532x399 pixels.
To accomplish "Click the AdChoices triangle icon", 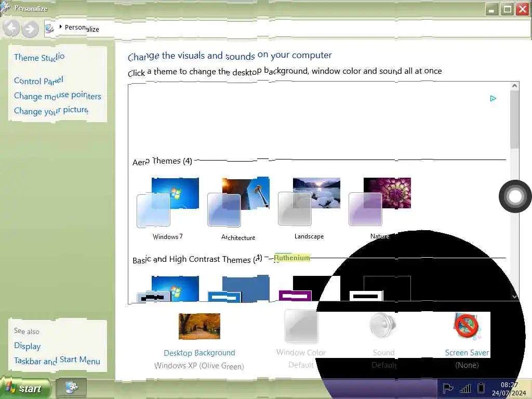I will 493,98.
